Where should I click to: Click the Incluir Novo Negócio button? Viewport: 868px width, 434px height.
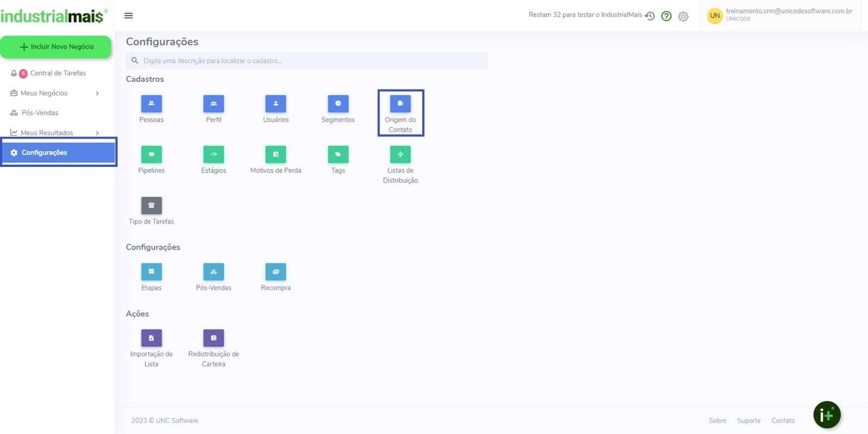(56, 47)
